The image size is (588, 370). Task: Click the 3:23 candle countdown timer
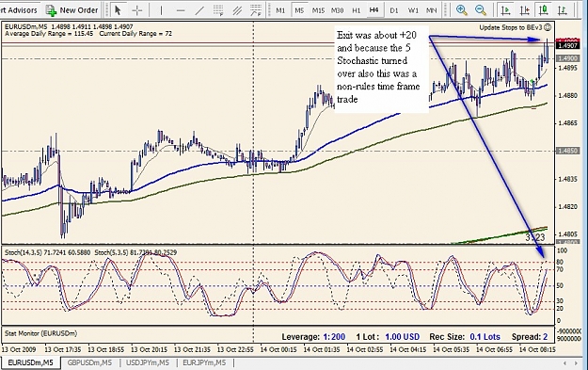(x=534, y=237)
